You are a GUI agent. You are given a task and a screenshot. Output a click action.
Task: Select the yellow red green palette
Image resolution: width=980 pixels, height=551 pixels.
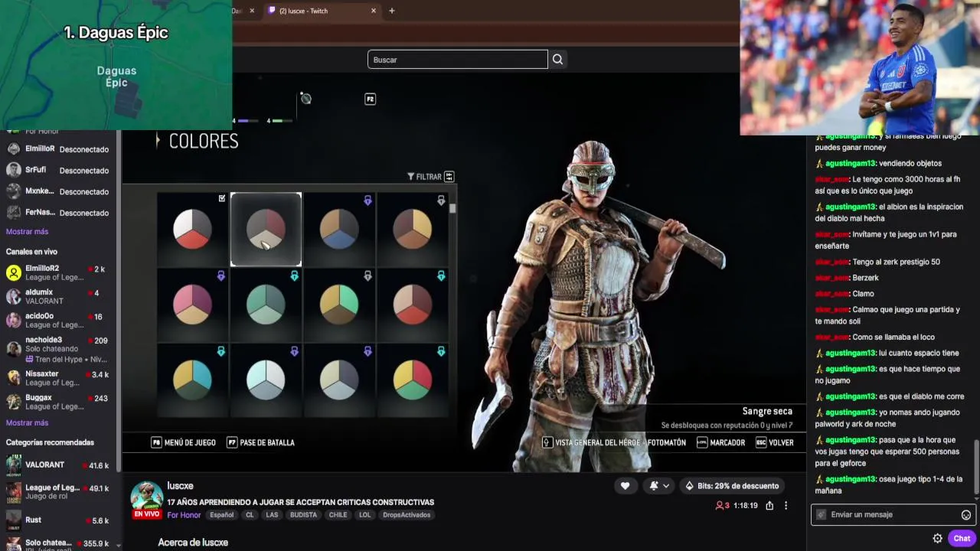[413, 380]
